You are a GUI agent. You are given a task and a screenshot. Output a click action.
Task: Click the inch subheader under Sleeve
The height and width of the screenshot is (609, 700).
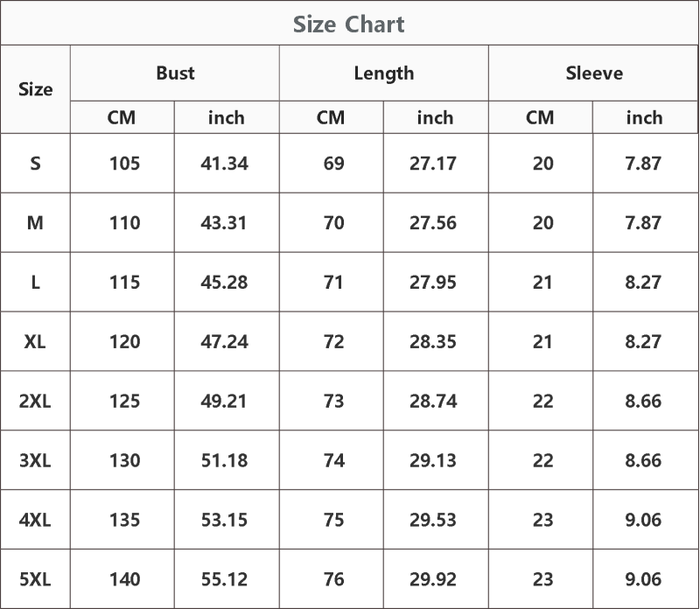coord(644,117)
